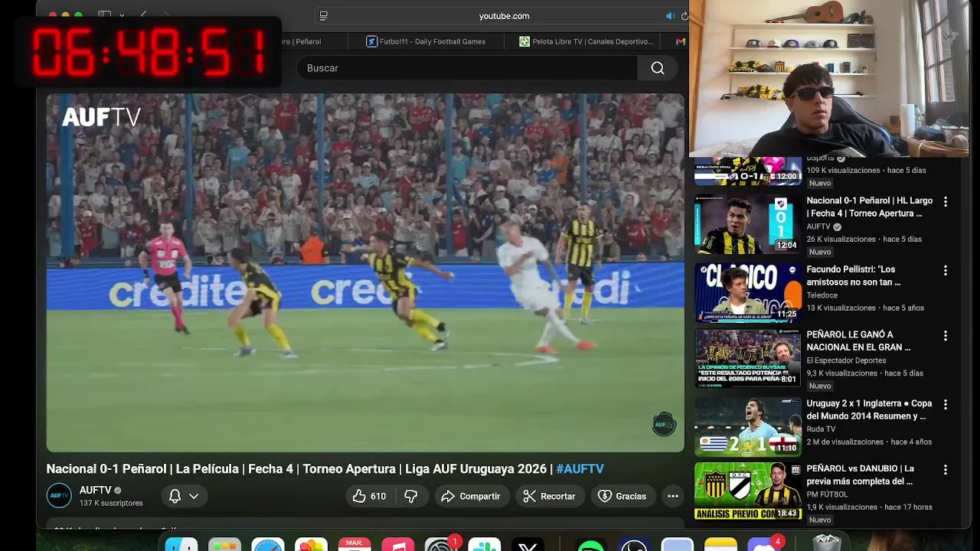
Task: Click the PM FÚTBOL channel name
Action: 827,494
